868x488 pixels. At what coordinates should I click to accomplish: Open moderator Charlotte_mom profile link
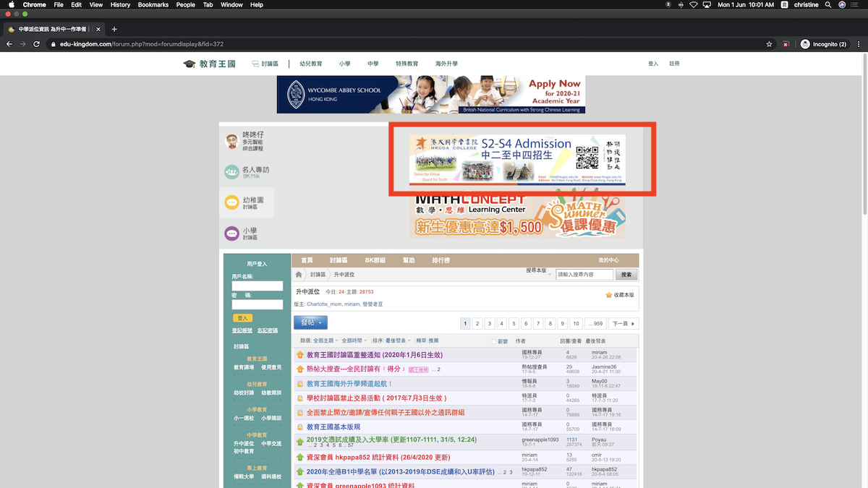[x=323, y=304]
